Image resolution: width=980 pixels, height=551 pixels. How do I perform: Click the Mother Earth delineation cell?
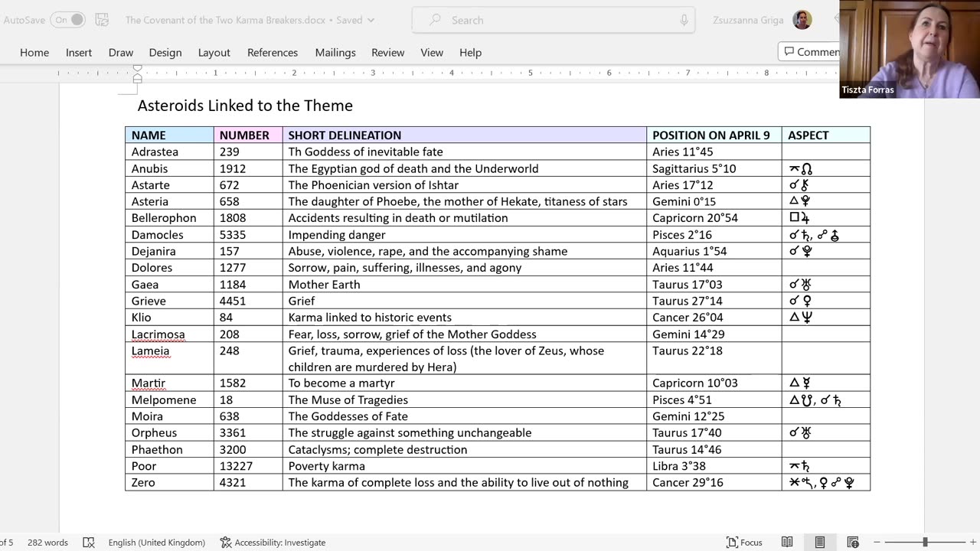coord(465,285)
